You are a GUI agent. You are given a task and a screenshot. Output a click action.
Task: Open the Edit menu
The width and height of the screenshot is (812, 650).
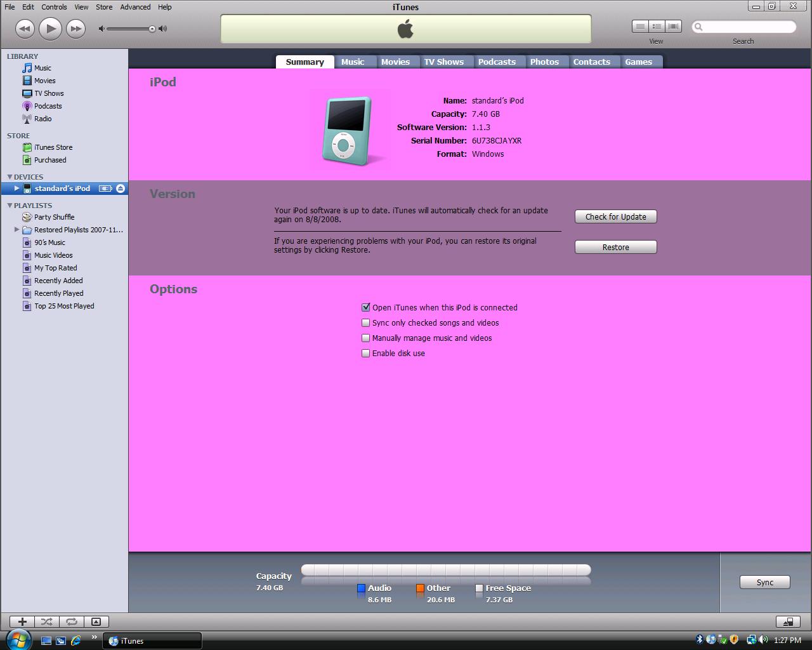coord(28,7)
